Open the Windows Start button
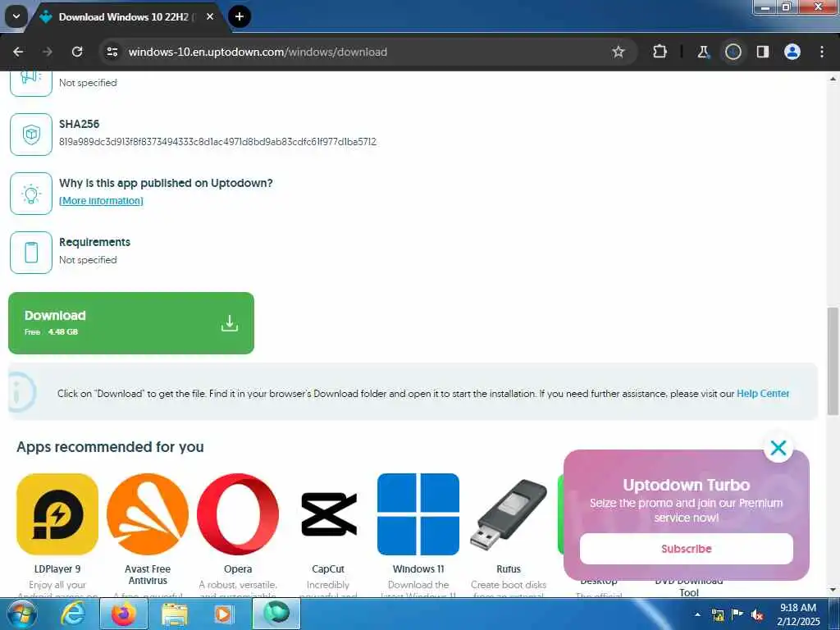The image size is (840, 630). [x=22, y=614]
